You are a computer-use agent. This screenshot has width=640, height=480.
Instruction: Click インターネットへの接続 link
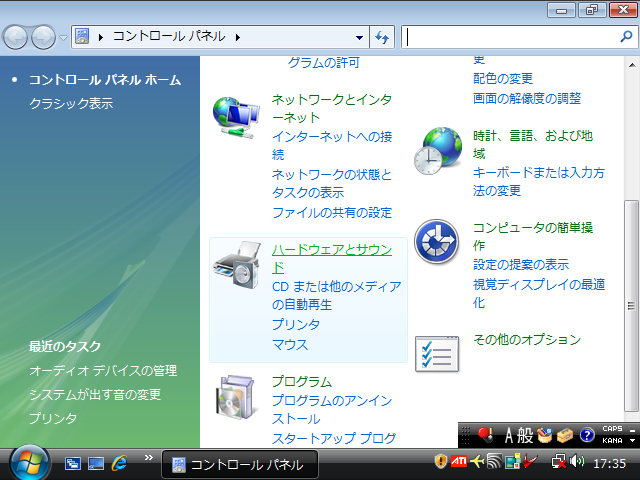[x=332, y=145]
